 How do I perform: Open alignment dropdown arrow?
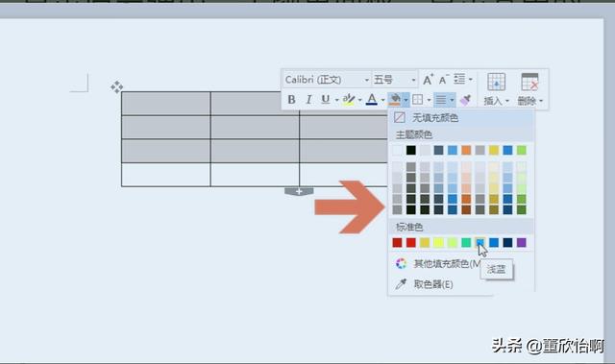(x=452, y=100)
